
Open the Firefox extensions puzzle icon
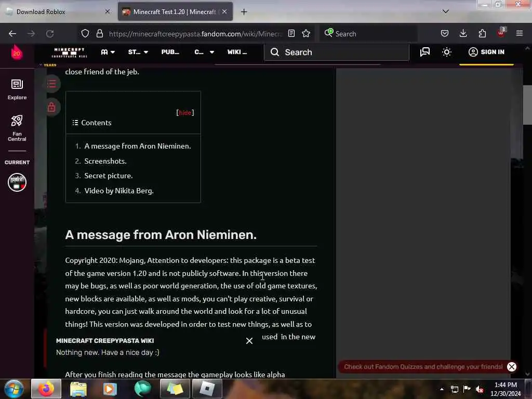click(482, 33)
